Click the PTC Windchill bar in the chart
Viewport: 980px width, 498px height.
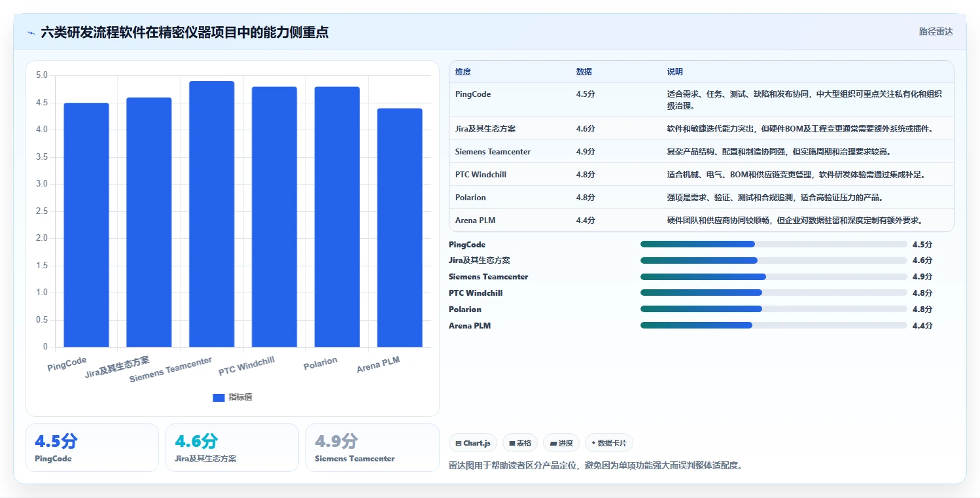coord(274,217)
